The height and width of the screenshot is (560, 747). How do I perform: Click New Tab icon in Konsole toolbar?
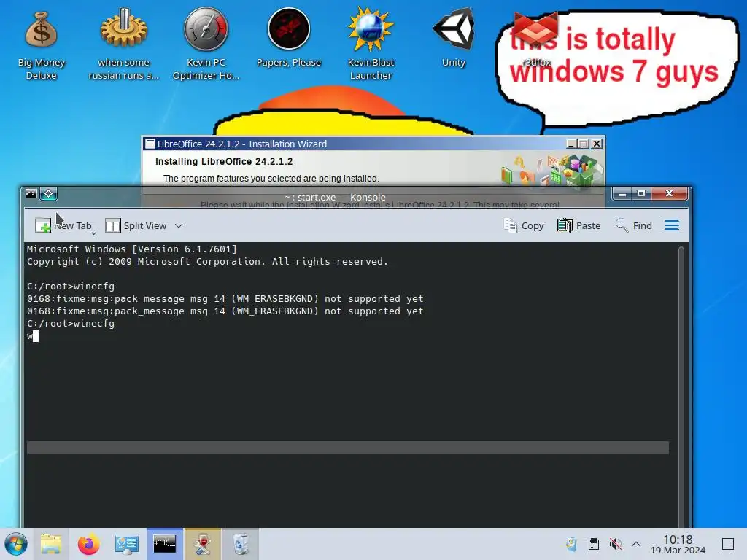[x=43, y=225]
